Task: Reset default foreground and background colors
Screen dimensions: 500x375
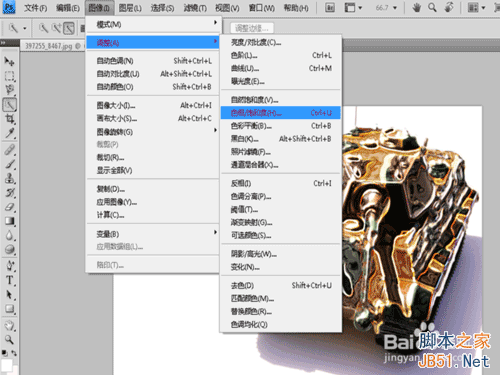Action: (4, 353)
